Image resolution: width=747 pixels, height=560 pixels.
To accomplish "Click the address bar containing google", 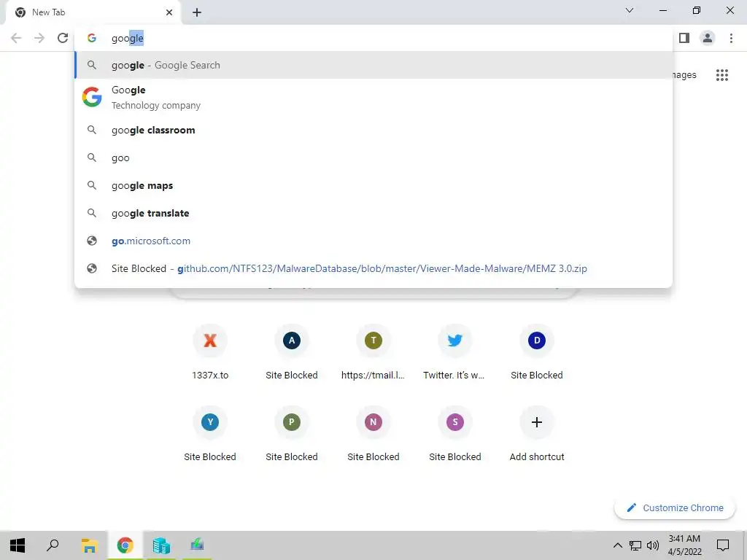I will (373, 38).
